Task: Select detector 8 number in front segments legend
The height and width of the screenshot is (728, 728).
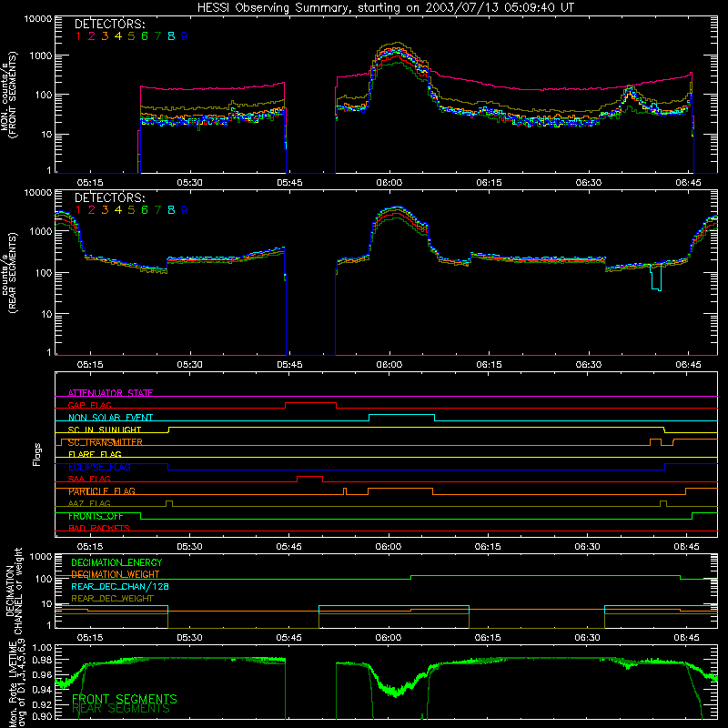Action: (171, 36)
